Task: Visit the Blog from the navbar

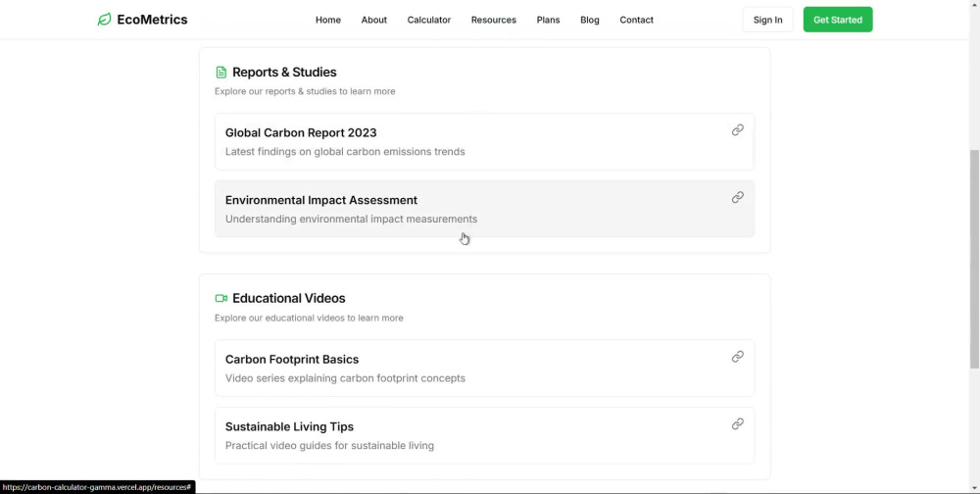Action: pos(589,20)
